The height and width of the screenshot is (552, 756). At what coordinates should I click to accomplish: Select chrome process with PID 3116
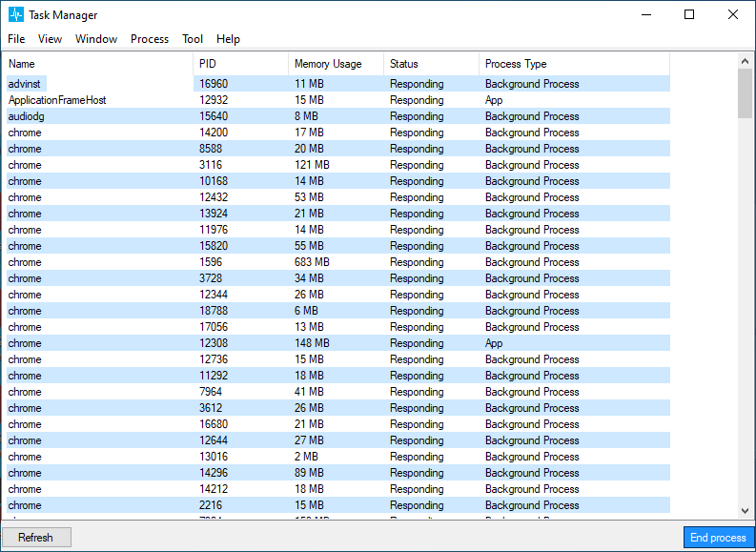[x=338, y=165]
